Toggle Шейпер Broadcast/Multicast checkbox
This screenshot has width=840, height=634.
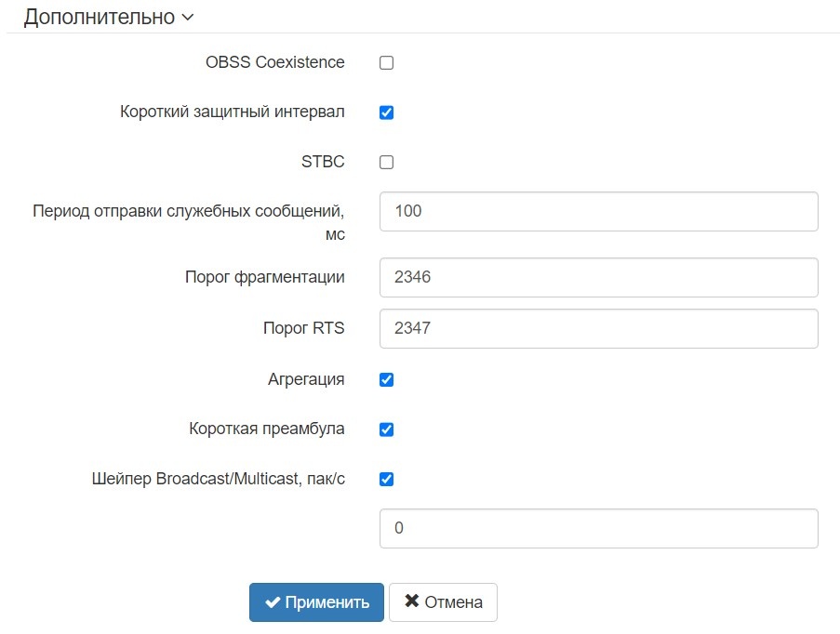[387, 480]
